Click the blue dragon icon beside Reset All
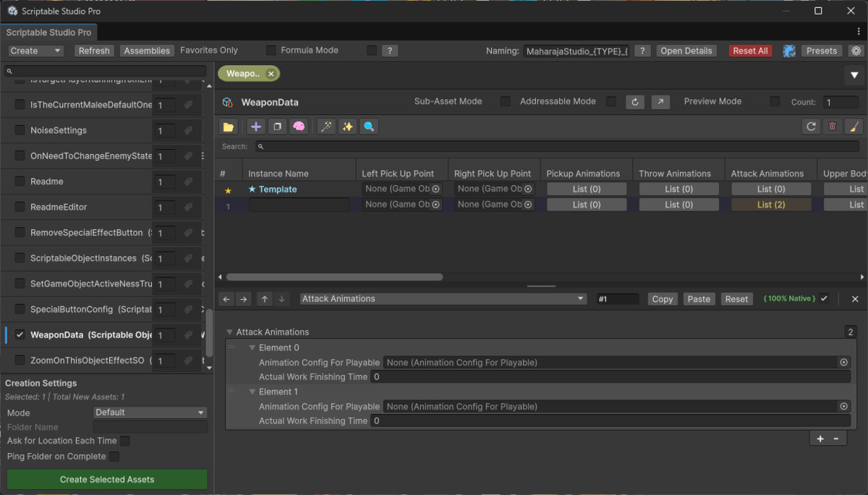 pos(788,51)
